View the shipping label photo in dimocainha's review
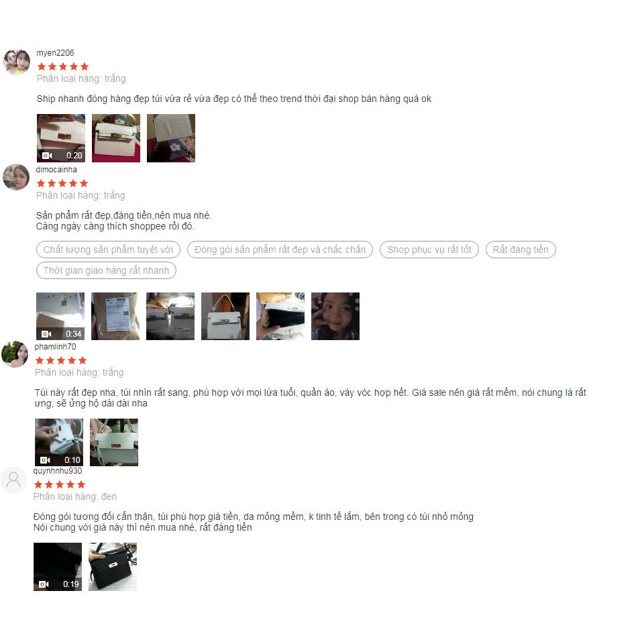 [x=115, y=316]
